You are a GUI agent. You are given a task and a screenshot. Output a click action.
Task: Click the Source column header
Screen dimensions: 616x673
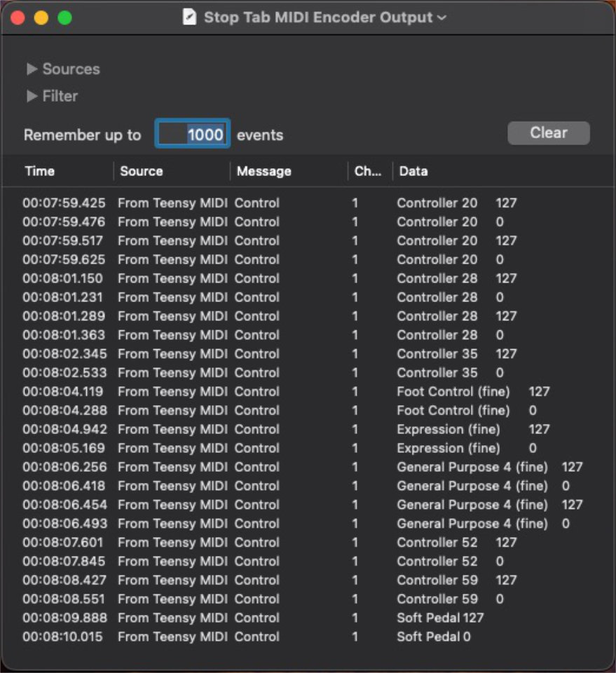[x=142, y=171]
